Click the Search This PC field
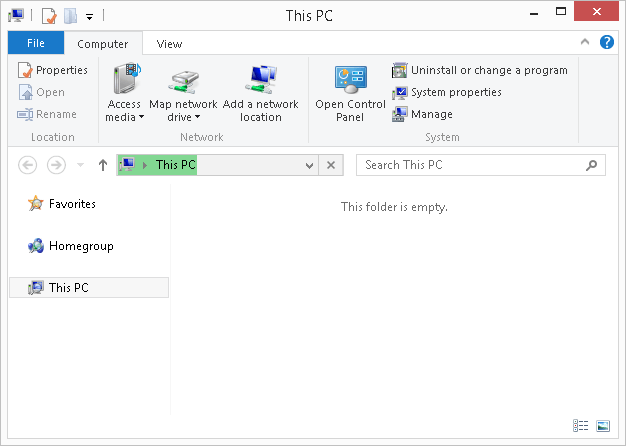 point(481,165)
